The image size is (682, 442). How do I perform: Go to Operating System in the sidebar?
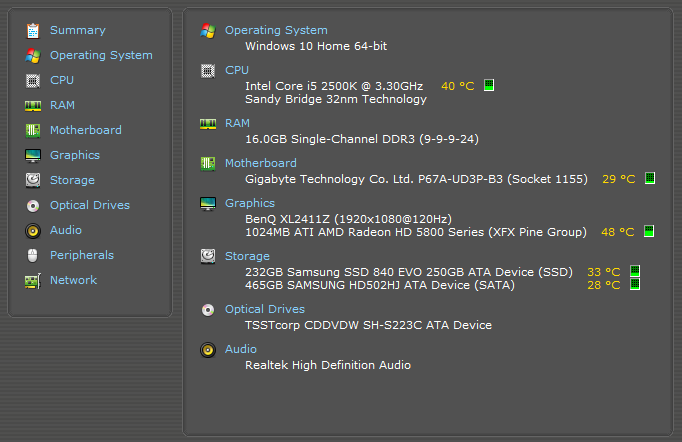(x=101, y=55)
